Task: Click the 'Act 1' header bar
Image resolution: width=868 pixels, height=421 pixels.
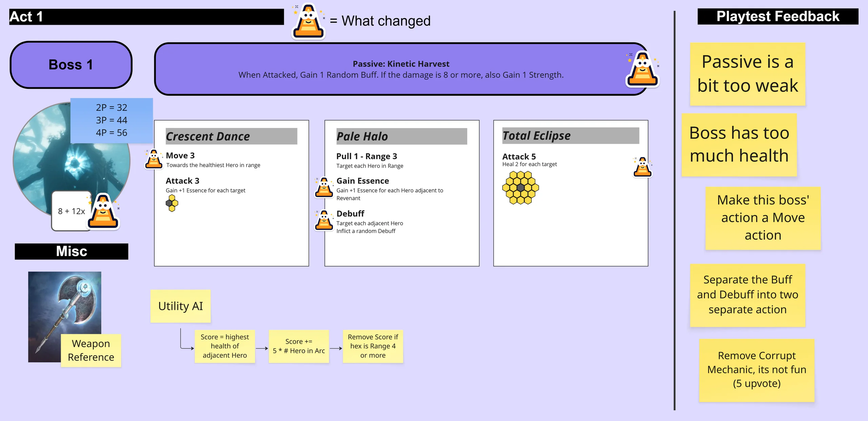Action: pyautogui.click(x=146, y=17)
